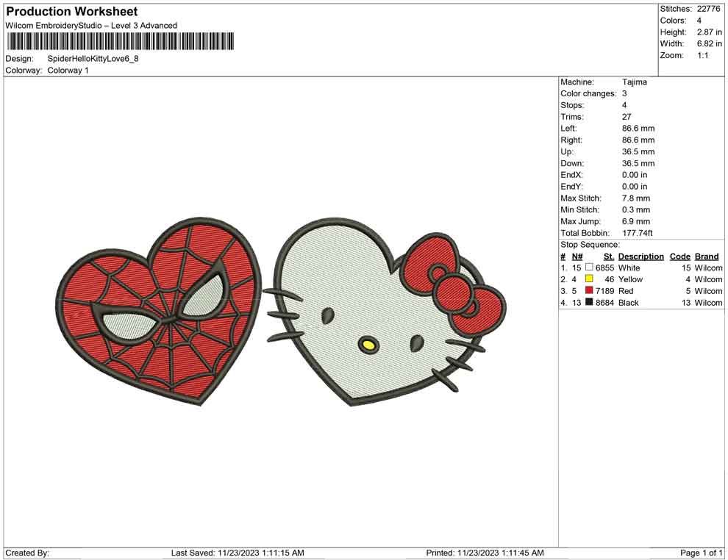Click the 'Left:' label
This screenshot has height=560, width=728.
pos(568,129)
